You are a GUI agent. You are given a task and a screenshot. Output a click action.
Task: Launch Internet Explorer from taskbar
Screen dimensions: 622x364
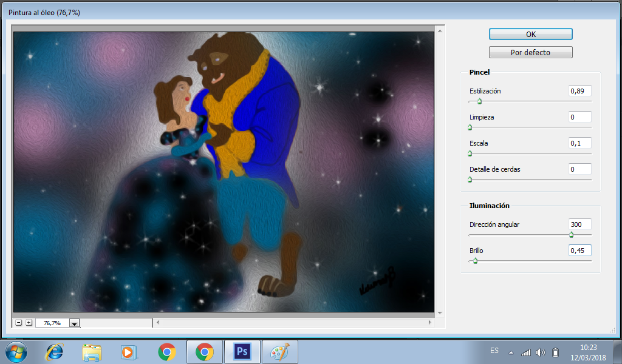coord(54,352)
